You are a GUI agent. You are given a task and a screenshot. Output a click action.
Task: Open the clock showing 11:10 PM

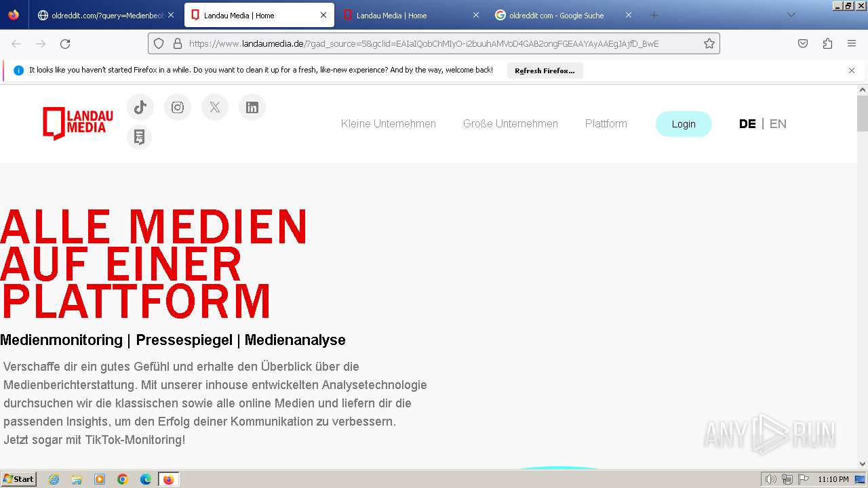833,479
